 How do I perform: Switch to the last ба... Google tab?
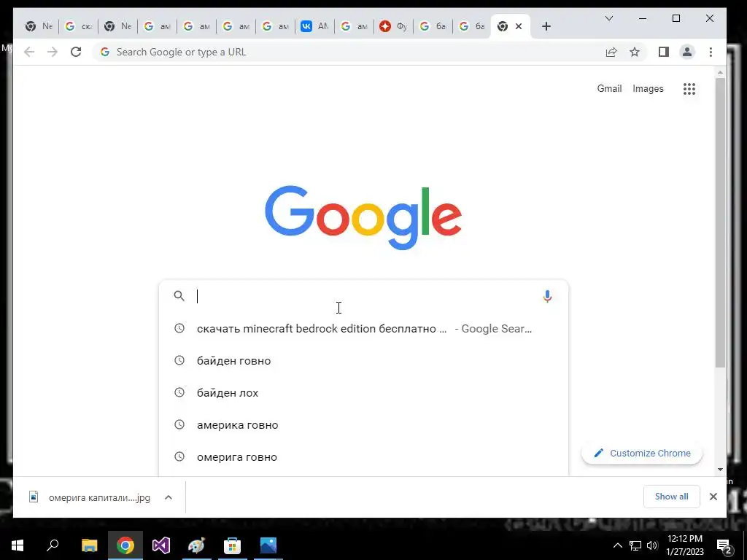point(472,27)
